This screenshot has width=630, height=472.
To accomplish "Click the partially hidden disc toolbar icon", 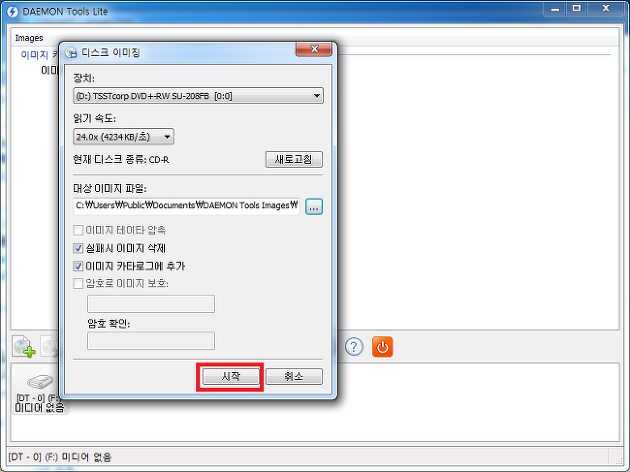I will coord(50,346).
